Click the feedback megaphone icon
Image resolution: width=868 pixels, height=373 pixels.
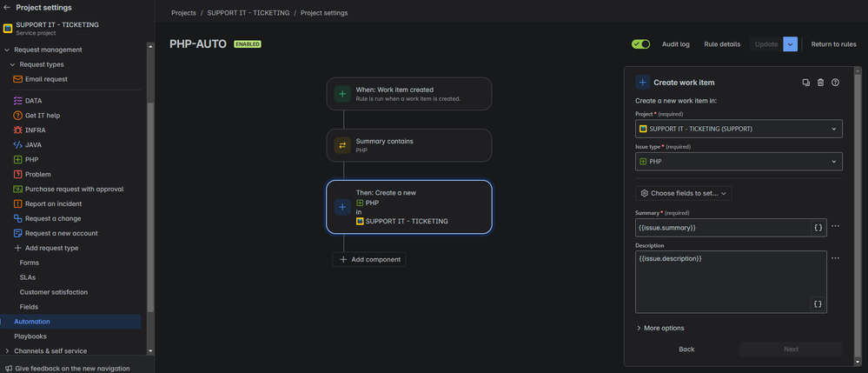[8, 368]
